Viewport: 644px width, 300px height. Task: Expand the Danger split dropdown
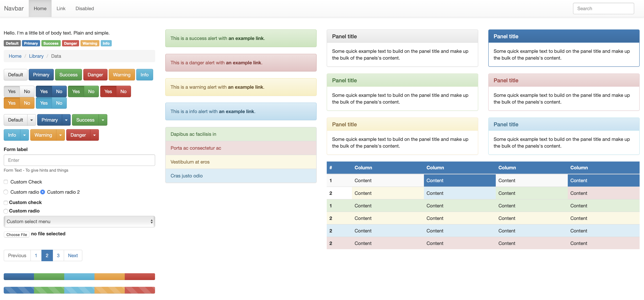pyautogui.click(x=94, y=135)
